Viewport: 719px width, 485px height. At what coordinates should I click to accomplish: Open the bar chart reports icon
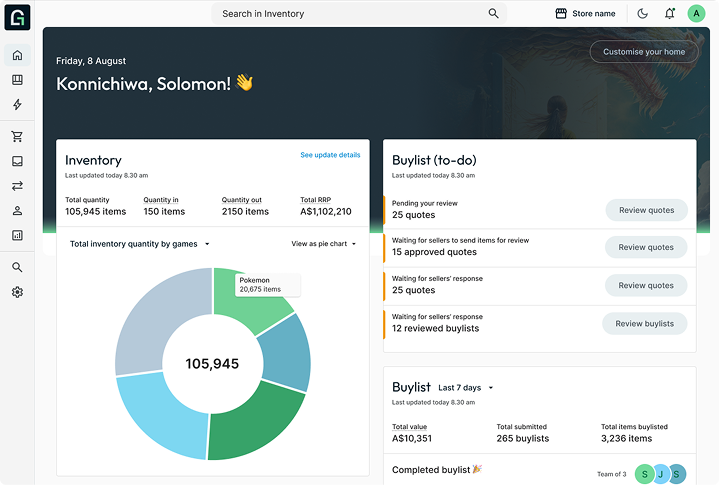point(17,236)
